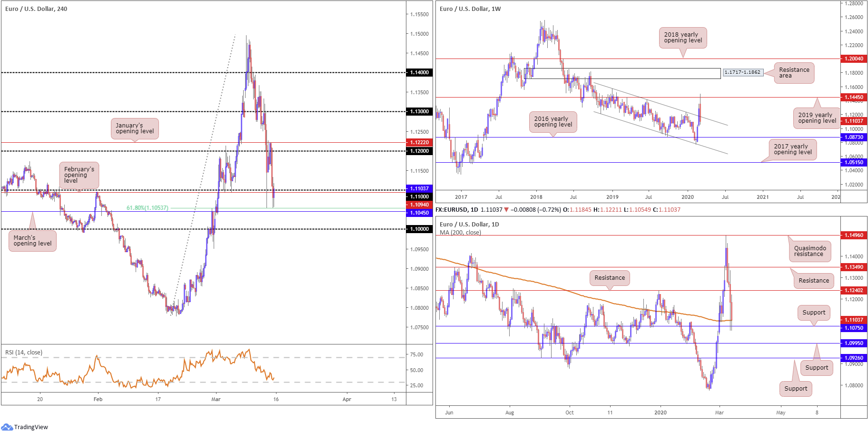Click the 1.12402 red price label
The image size is (868, 432).
tap(854, 290)
